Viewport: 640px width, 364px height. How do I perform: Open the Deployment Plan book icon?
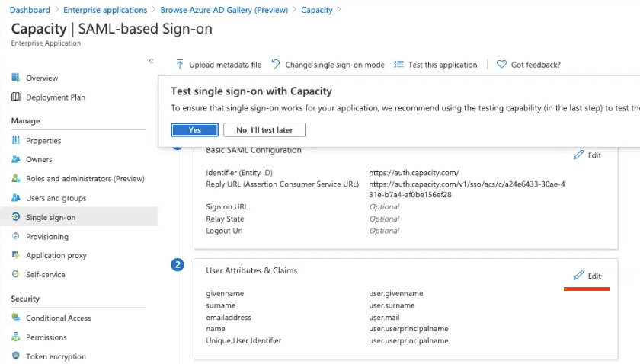16,97
